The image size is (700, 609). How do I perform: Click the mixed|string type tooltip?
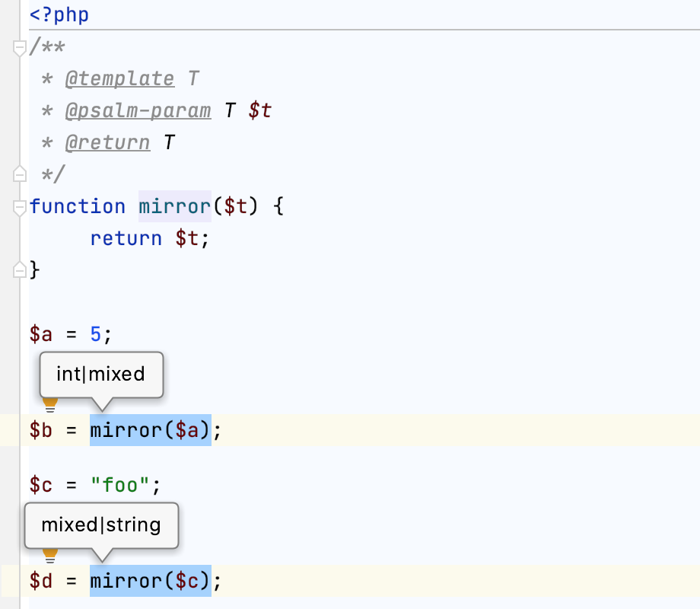tap(101, 525)
